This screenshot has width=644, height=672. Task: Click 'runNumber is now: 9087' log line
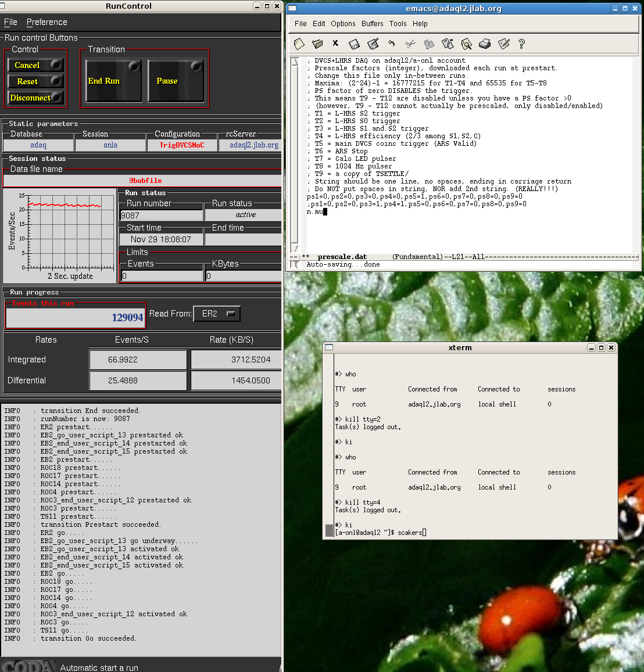tap(85, 419)
